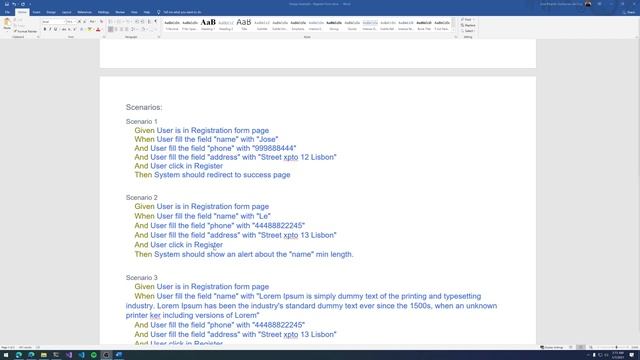This screenshot has width=640, height=360.
Task: Expand the Styles gallery more arrow
Action: (x=454, y=30)
